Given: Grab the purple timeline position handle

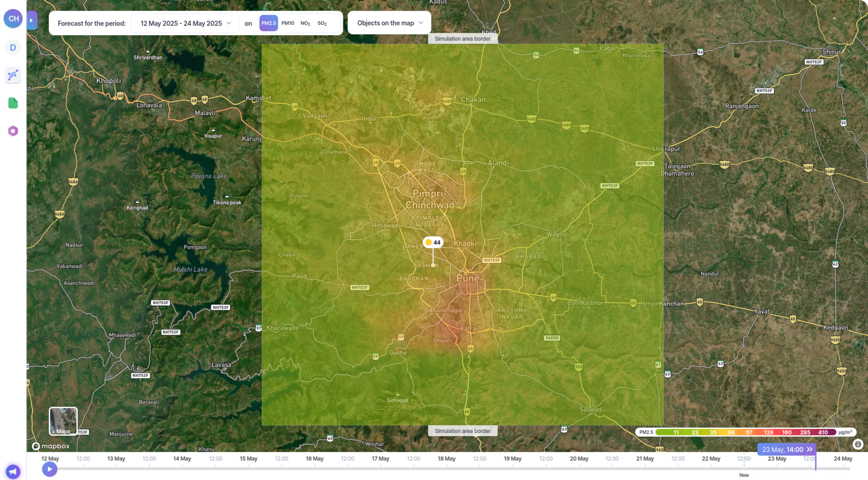Looking at the screenshot, I should pyautogui.click(x=816, y=463).
